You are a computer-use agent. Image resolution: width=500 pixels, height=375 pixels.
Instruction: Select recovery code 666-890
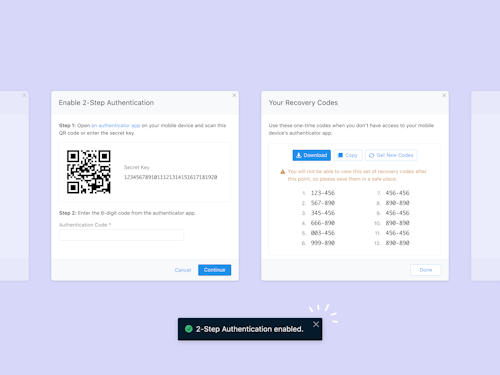[x=323, y=223]
